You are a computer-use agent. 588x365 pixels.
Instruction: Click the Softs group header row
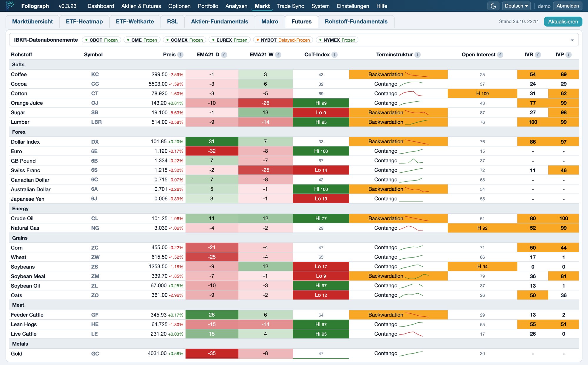tap(294, 65)
